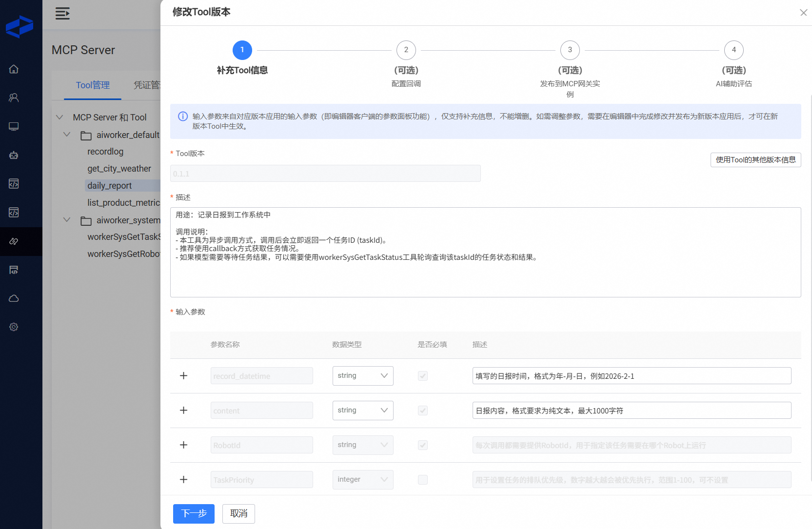Go to step 2 配置回调
The height and width of the screenshot is (529, 812).
pyautogui.click(x=406, y=50)
